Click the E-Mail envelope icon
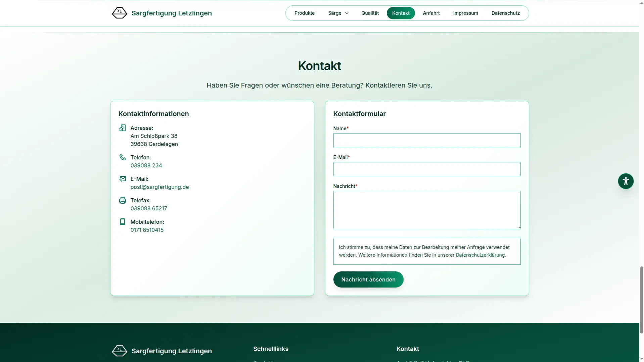644x362 pixels. coord(123,179)
